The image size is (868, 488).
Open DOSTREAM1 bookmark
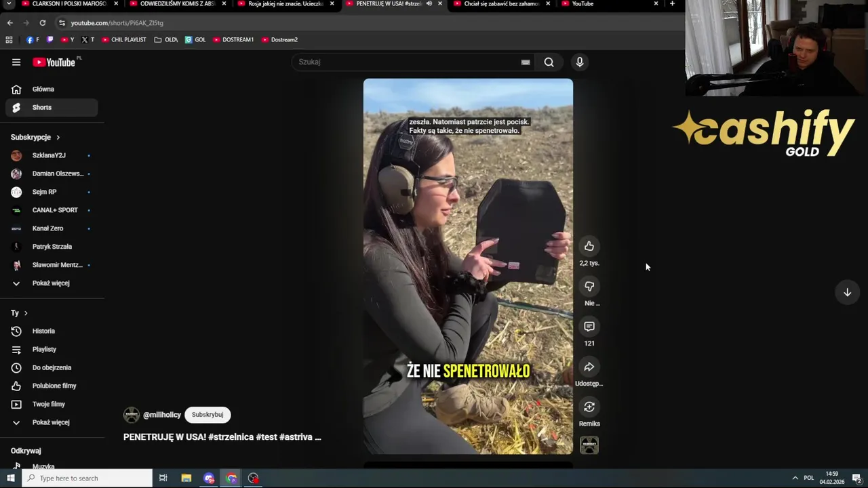pyautogui.click(x=233, y=40)
